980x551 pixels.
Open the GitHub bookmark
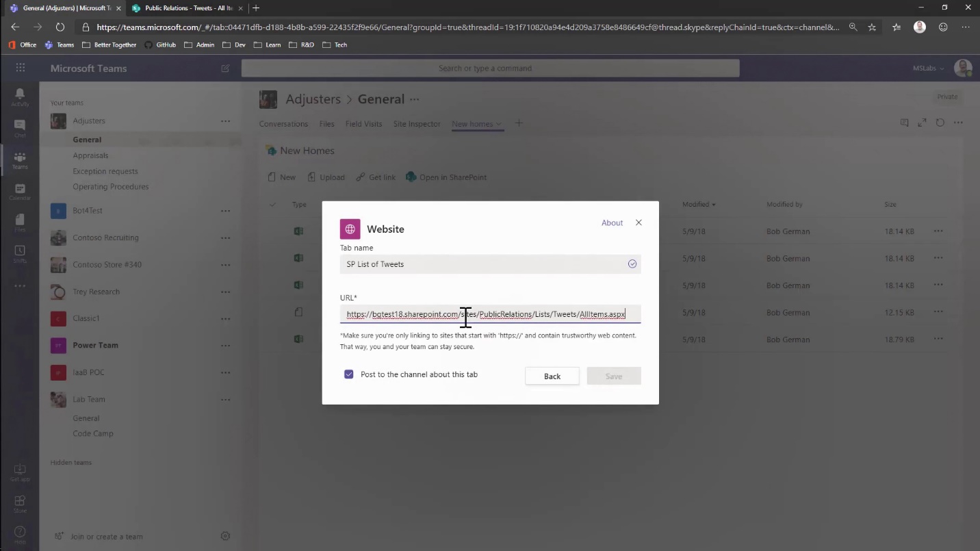click(160, 44)
